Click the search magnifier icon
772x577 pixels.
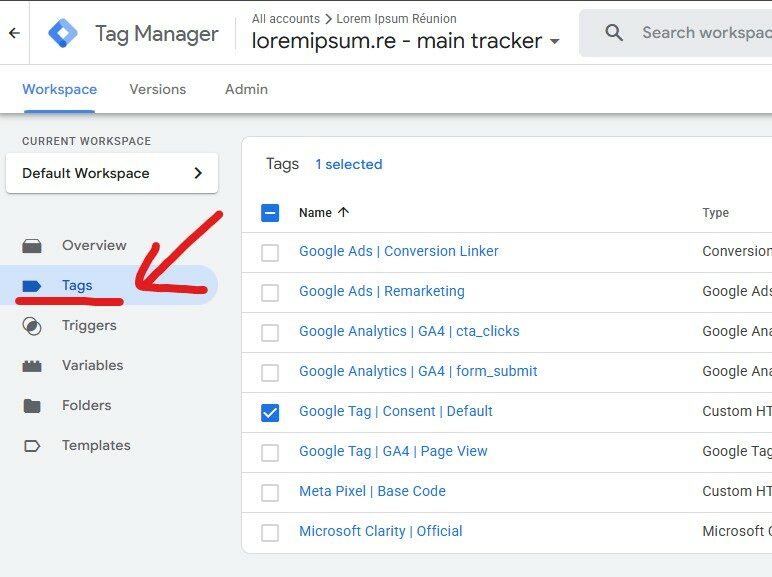tap(613, 33)
